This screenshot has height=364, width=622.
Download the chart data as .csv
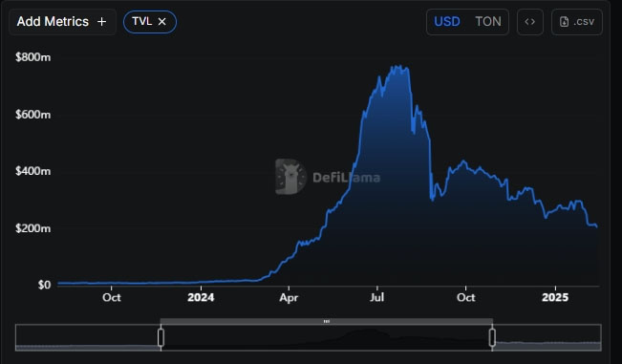pos(577,22)
